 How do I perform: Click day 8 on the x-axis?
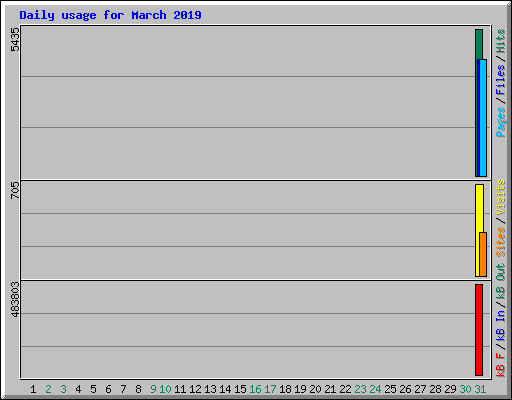(138, 389)
